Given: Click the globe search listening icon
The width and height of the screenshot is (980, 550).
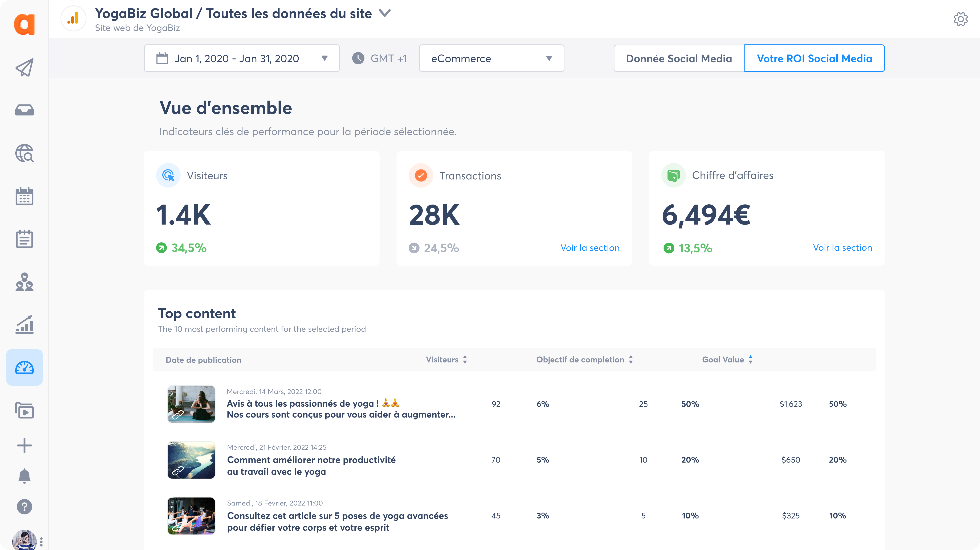Looking at the screenshot, I should pyautogui.click(x=24, y=153).
